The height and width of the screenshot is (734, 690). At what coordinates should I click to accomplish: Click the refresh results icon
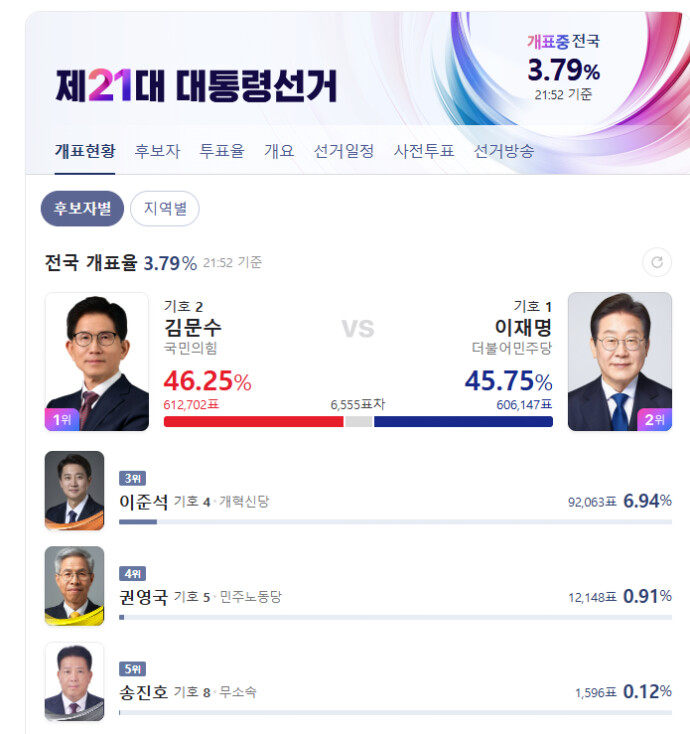click(656, 263)
